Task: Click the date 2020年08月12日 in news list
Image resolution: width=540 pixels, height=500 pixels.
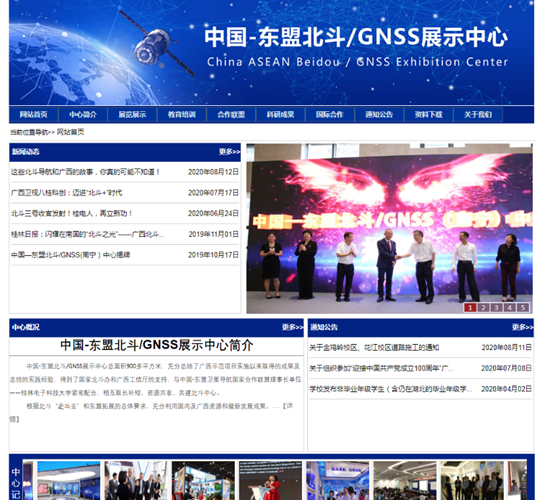Action: (213, 172)
